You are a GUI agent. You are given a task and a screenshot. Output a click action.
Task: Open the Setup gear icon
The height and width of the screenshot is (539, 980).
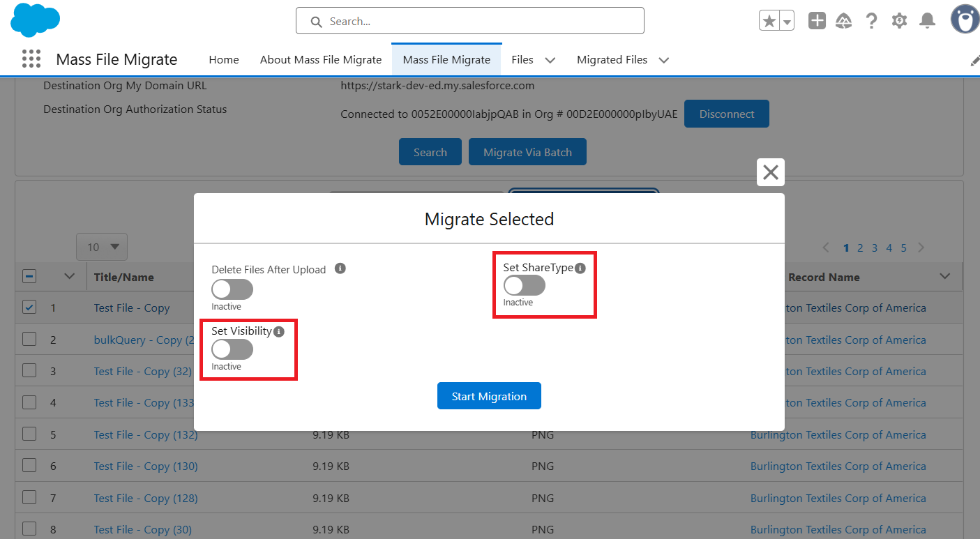tap(899, 21)
